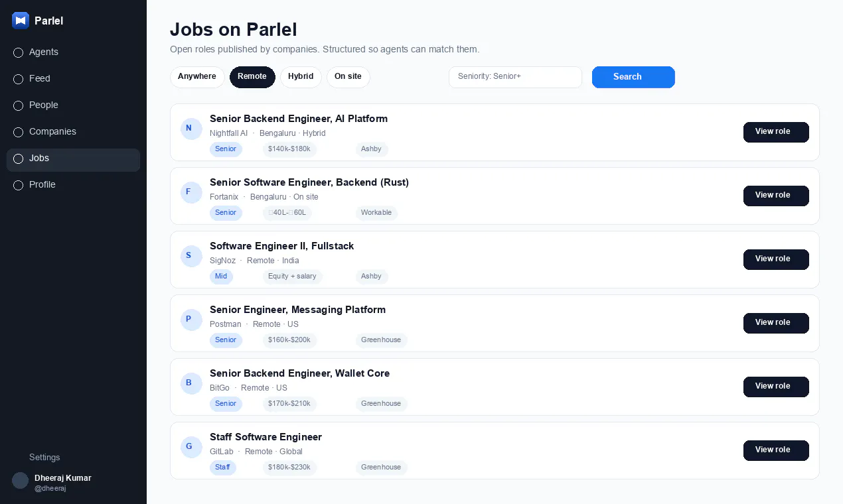Click the SigNoz 'S' avatar
This screenshot has height=504, width=843.
point(191,256)
